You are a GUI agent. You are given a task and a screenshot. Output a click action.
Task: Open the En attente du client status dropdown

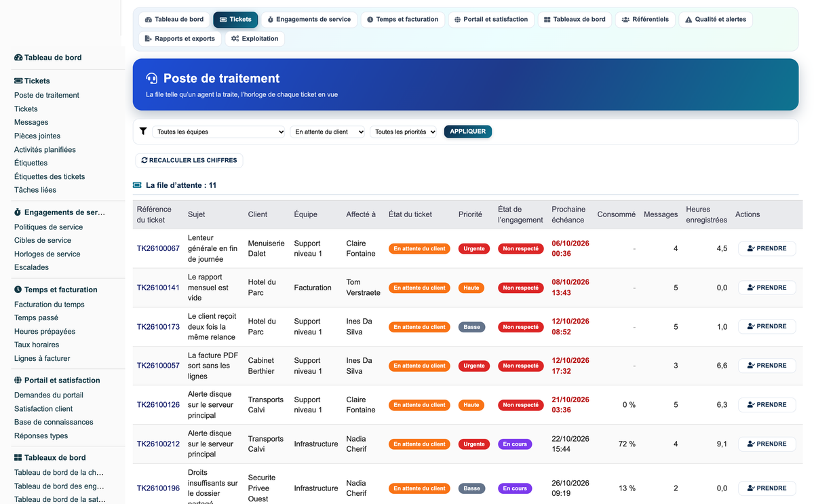point(328,132)
